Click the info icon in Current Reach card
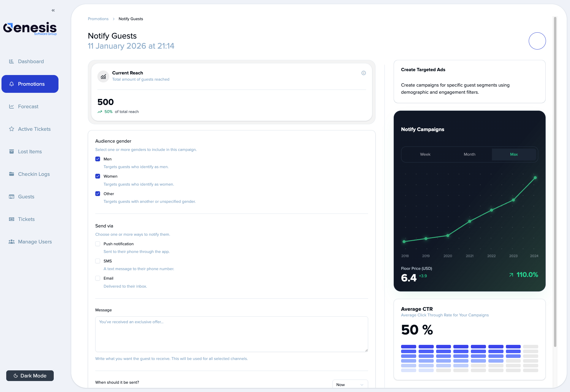This screenshot has width=570, height=392. [x=363, y=73]
